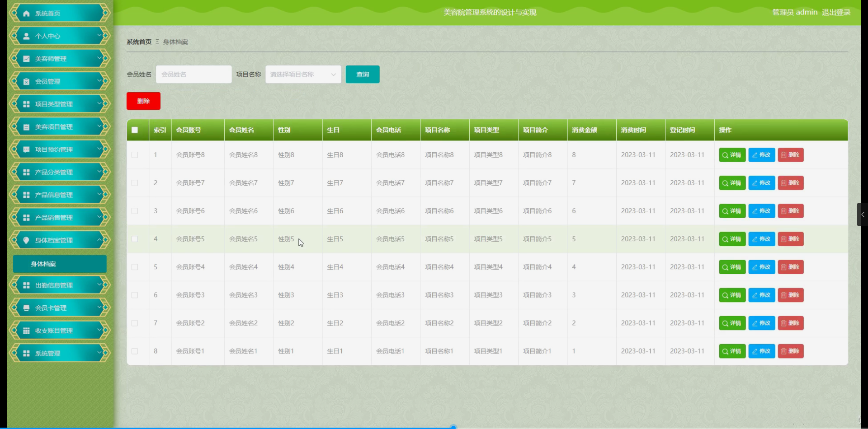Go to 系统首页 in the sidebar
This screenshot has width=868, height=429.
[60, 13]
